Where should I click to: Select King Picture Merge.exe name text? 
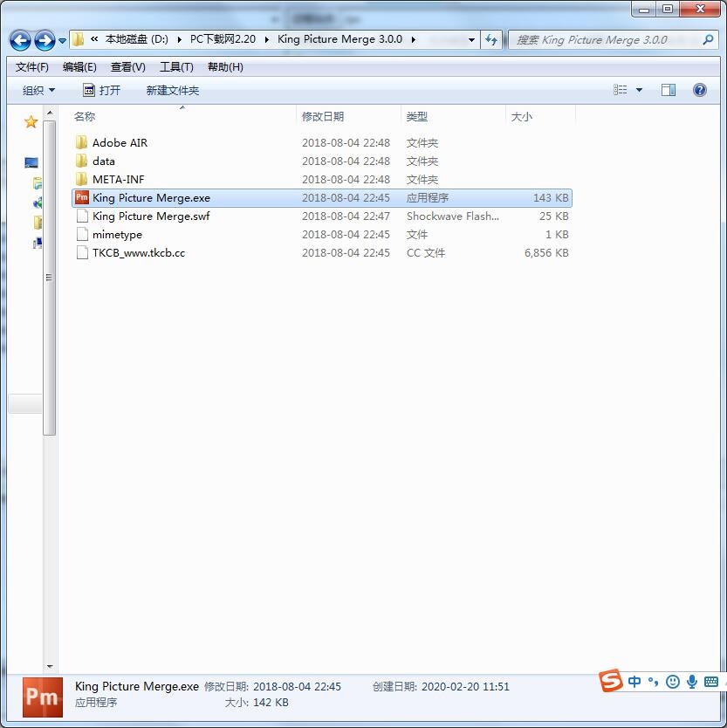[x=151, y=198]
